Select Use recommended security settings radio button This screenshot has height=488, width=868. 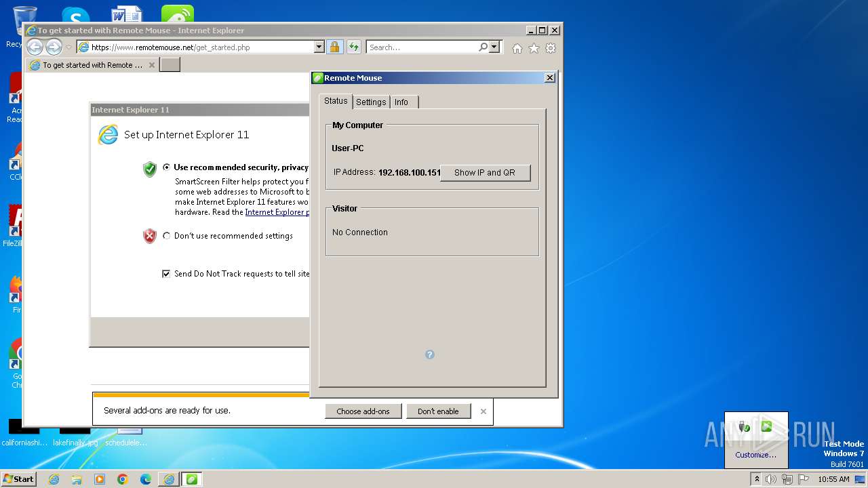coord(167,167)
